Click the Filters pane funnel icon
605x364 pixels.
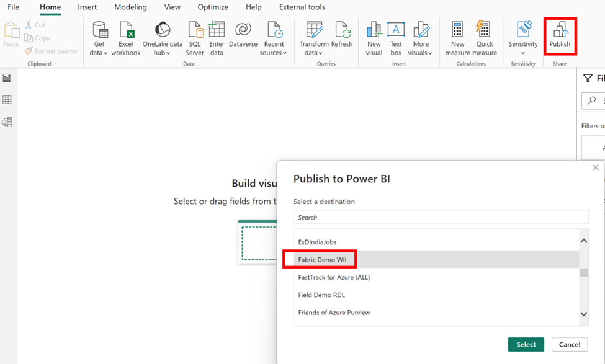[x=588, y=78]
